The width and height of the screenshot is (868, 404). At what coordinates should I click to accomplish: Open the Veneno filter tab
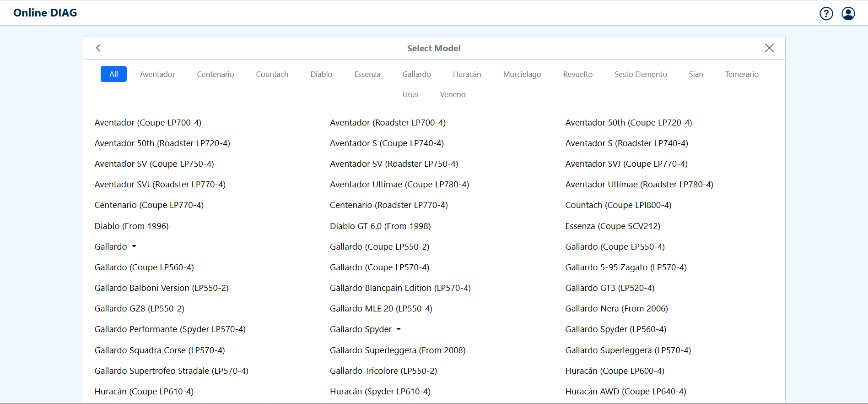point(453,94)
